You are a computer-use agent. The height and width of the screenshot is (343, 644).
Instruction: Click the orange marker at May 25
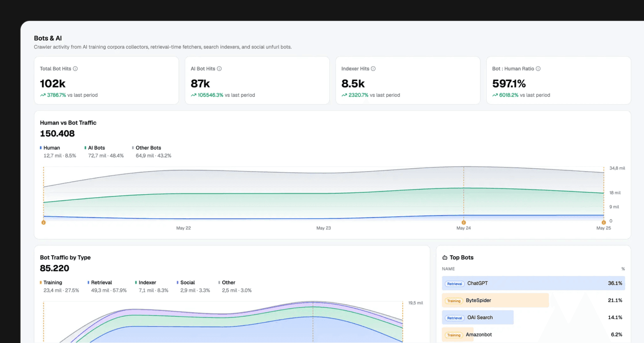click(x=604, y=222)
